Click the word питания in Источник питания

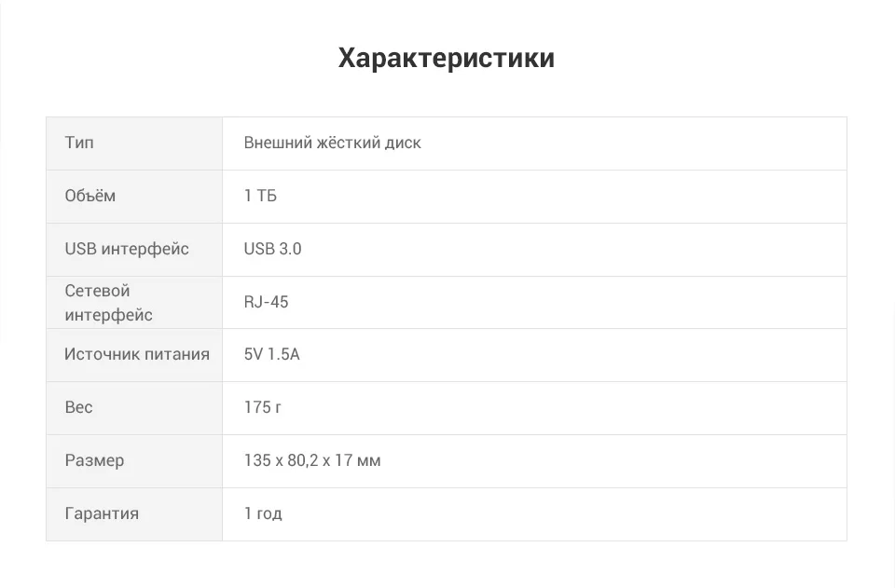pos(177,354)
